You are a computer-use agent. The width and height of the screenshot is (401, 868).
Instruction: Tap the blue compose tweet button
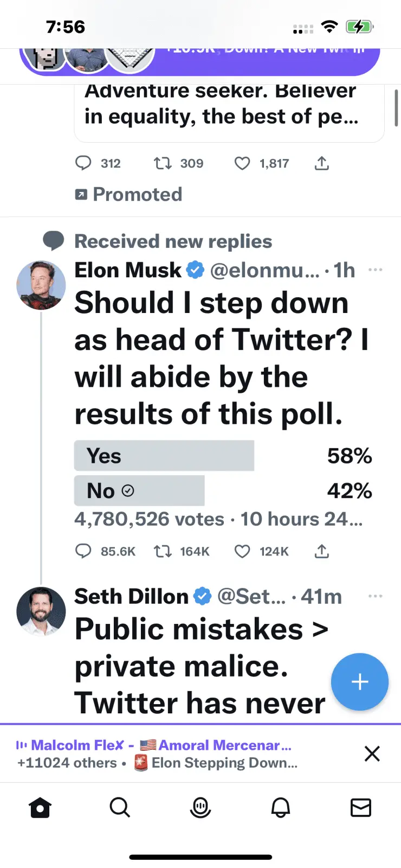(x=360, y=682)
